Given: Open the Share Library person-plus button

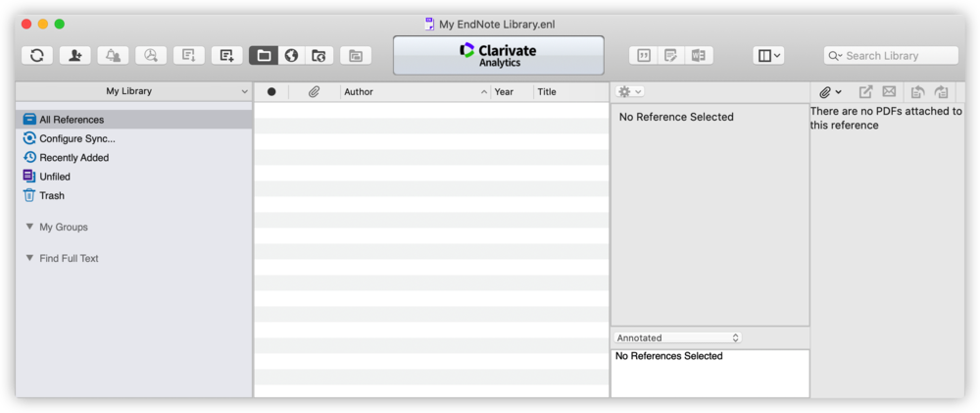Looking at the screenshot, I should [x=75, y=56].
